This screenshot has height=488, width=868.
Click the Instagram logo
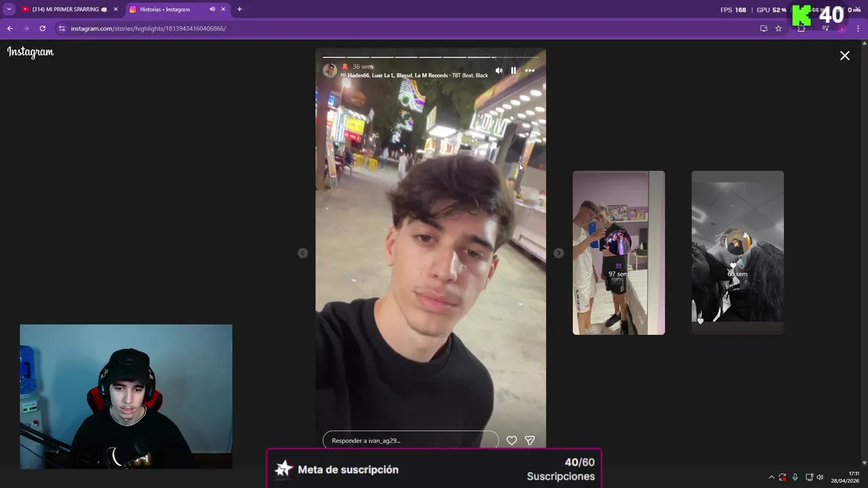click(31, 52)
